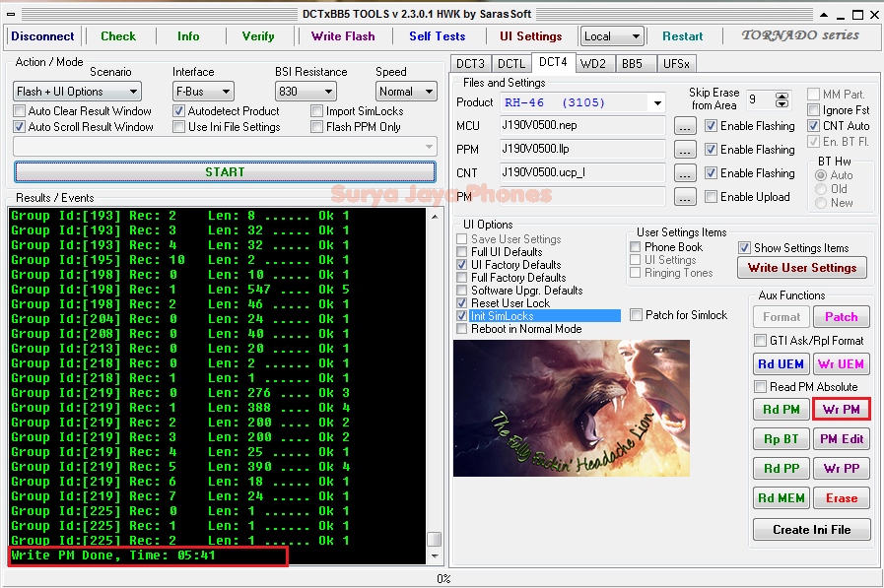Open UI Settings
The image size is (884, 588).
click(x=531, y=36)
